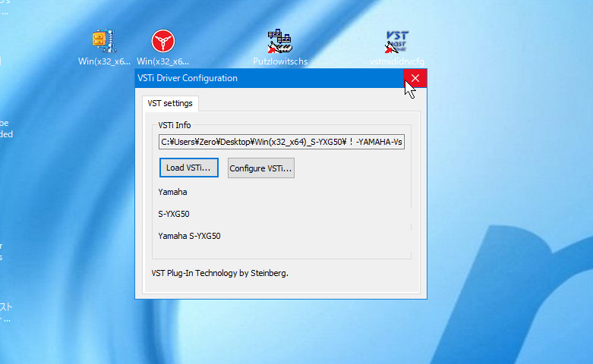Select the zip archive desktop icon
Viewport: 593px width, 364px height.
[x=104, y=41]
